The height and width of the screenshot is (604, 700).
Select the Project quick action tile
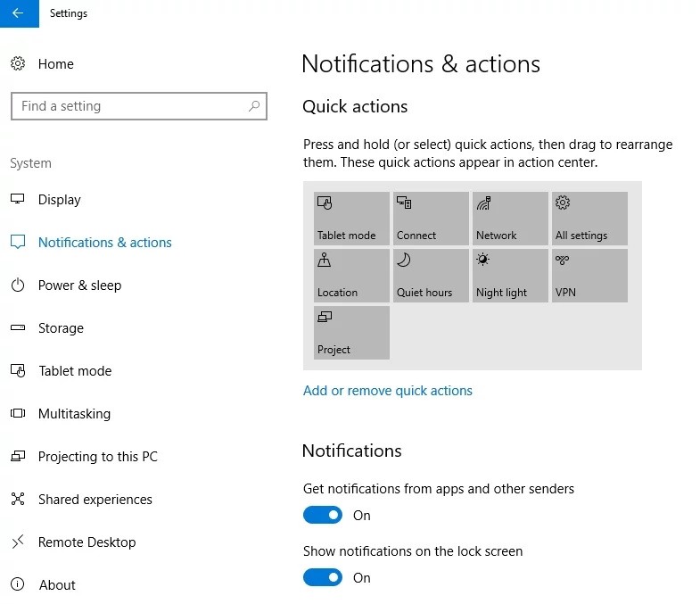(351, 333)
